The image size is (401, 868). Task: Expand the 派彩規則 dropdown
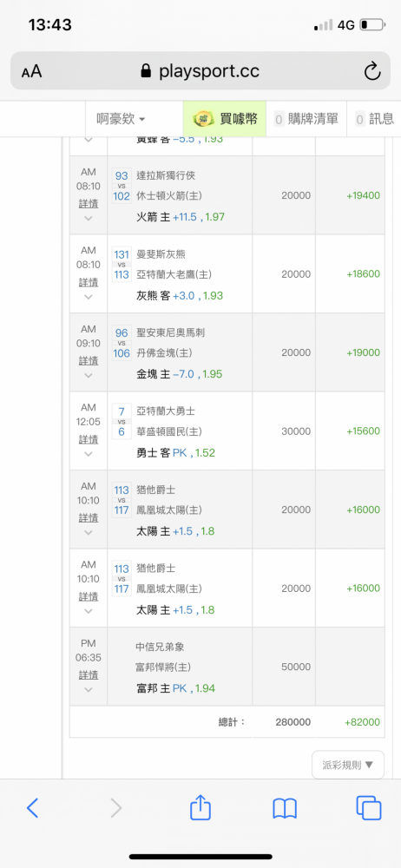[348, 765]
